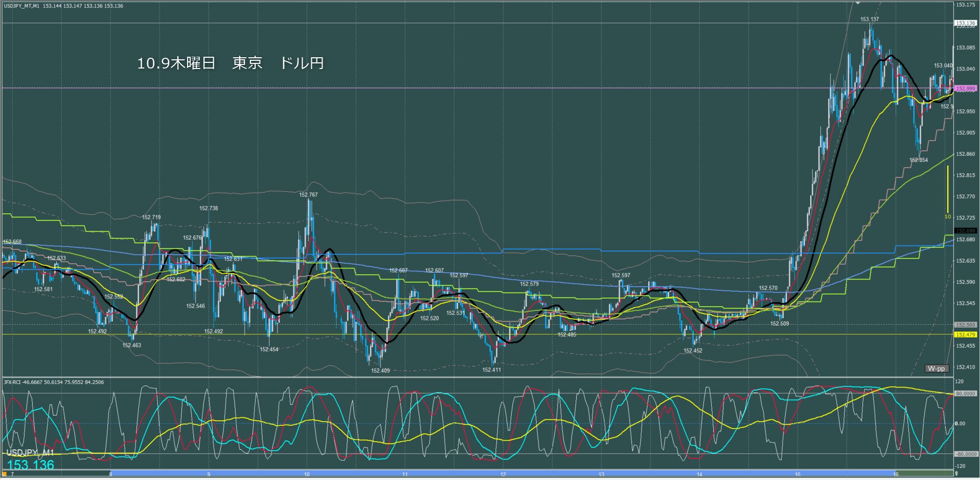
Task: Click the USDJPY_MT,M1 symbol header text
Action: click(x=21, y=6)
